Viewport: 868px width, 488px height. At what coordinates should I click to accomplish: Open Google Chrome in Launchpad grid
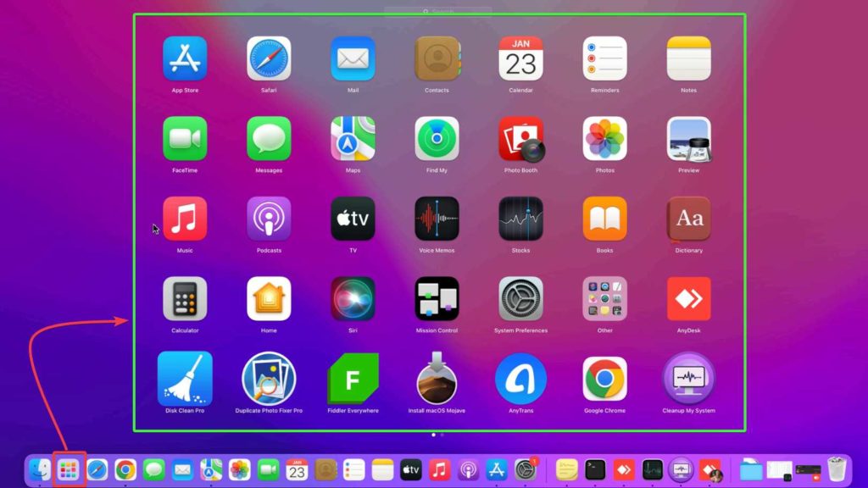(x=604, y=379)
